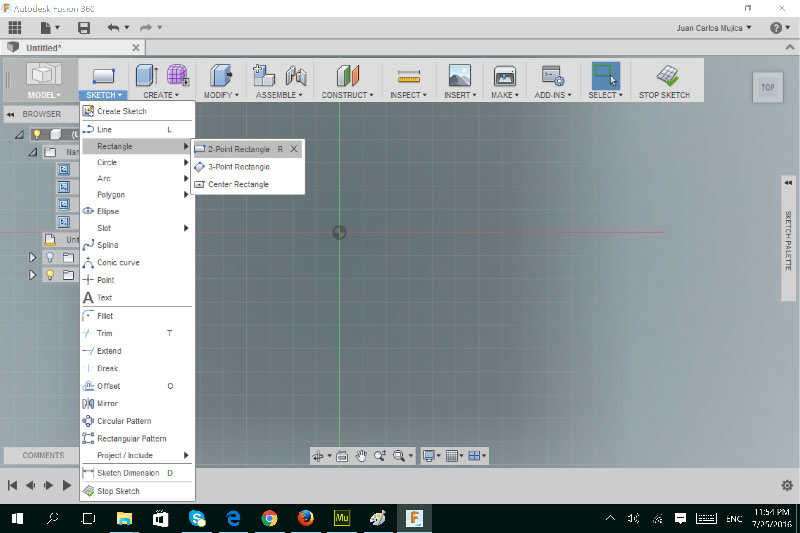This screenshot has height=533, width=800.
Task: Open Chrome from Windows taskbar
Action: (269, 519)
